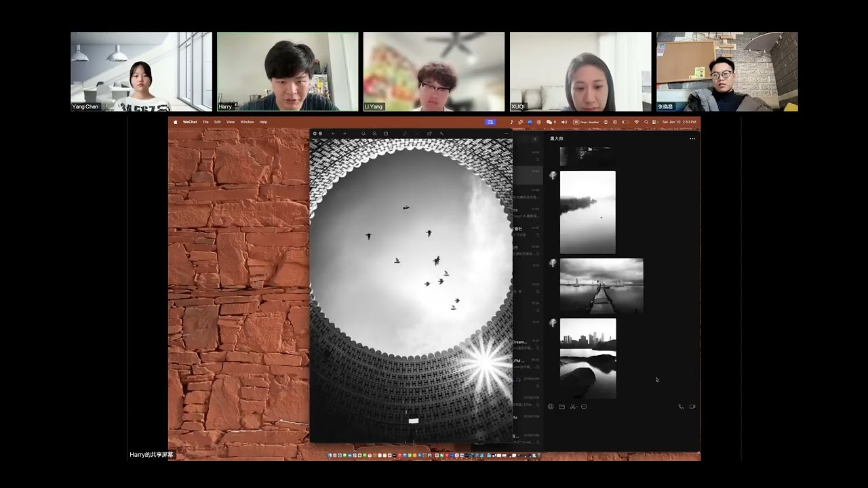Go to next image with forward arrow
This screenshot has height=488, width=868.
click(x=344, y=134)
